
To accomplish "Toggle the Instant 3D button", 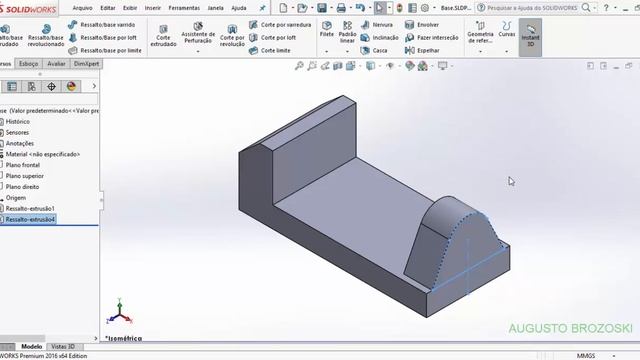I will pos(530,36).
